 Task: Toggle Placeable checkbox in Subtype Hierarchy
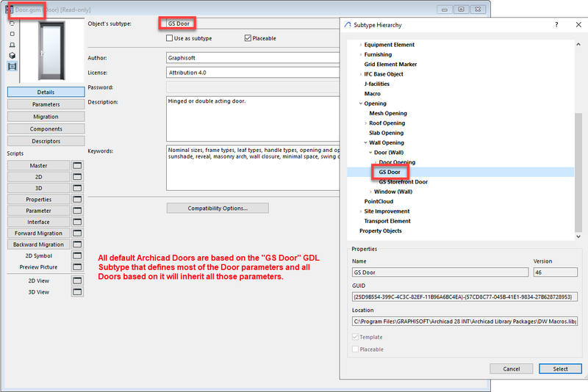pyautogui.click(x=355, y=349)
